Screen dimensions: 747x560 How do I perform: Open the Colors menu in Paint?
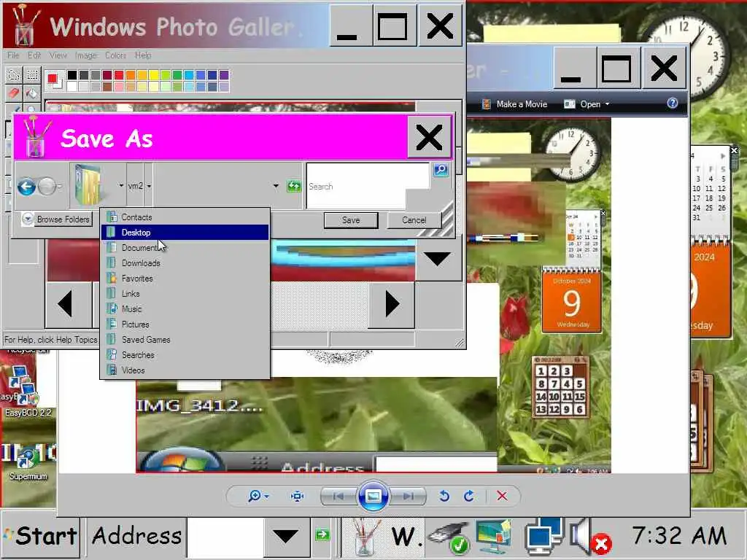point(116,55)
